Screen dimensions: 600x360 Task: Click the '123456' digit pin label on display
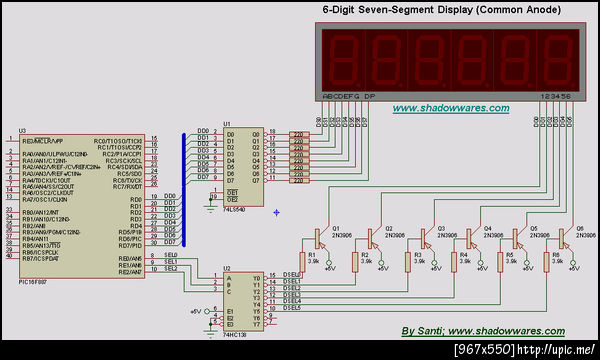tap(556, 96)
